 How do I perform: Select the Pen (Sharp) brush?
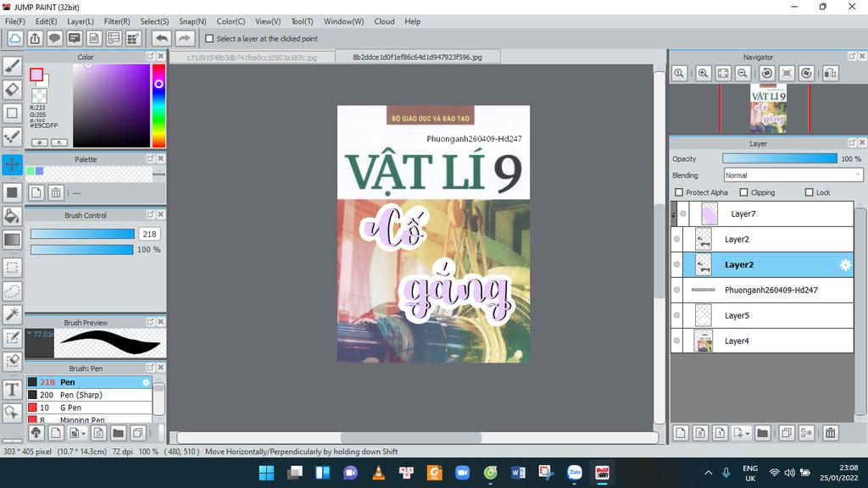coord(89,395)
